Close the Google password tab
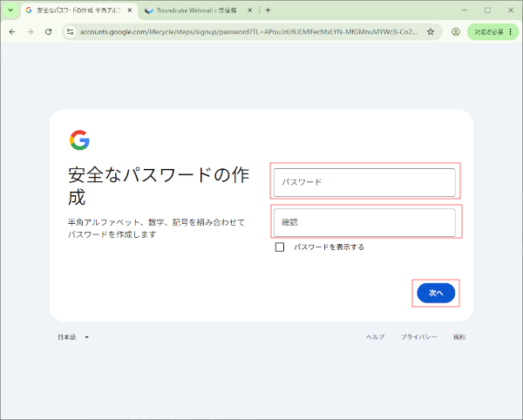 [130, 10]
